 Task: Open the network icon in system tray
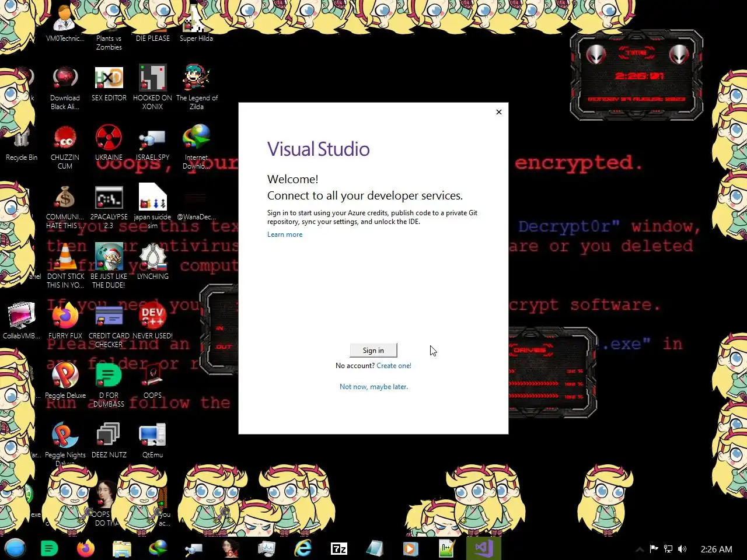coord(668,549)
